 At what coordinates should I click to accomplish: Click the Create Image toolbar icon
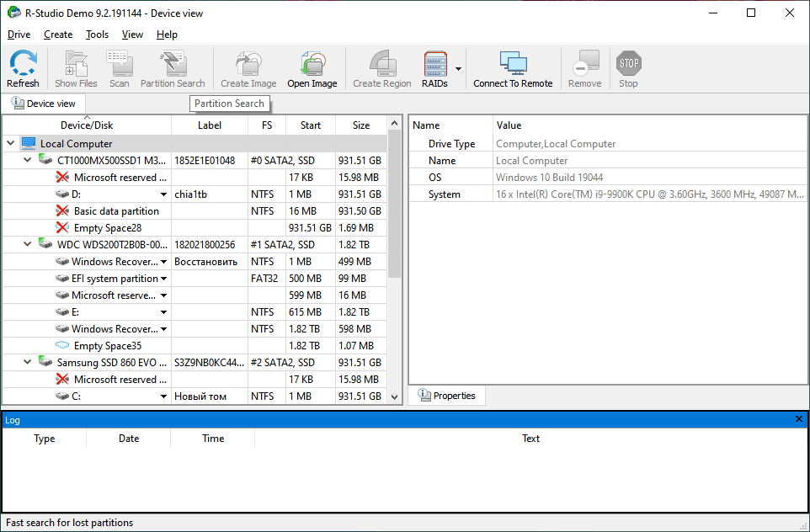pyautogui.click(x=248, y=63)
